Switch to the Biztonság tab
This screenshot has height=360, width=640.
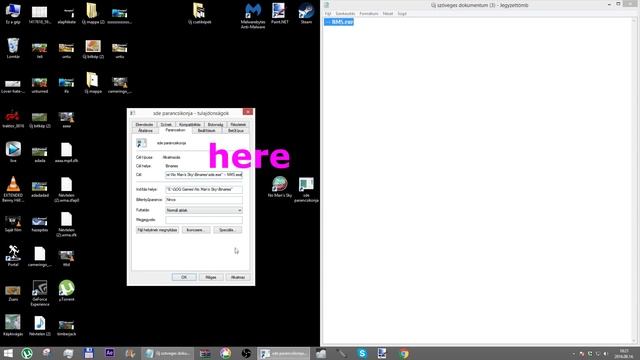(x=216, y=124)
